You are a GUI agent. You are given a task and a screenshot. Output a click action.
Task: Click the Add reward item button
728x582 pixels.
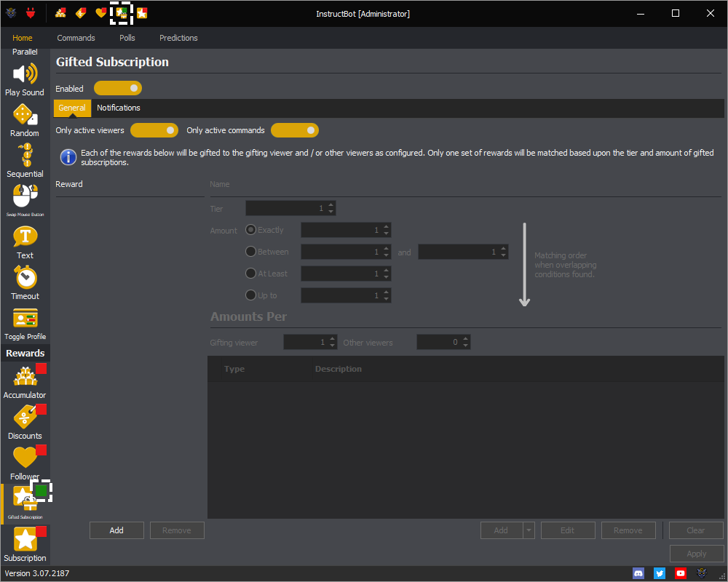point(502,530)
